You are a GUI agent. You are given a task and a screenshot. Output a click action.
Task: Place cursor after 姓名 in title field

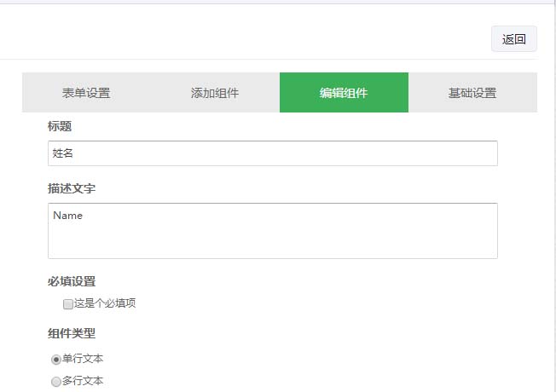(x=76, y=153)
